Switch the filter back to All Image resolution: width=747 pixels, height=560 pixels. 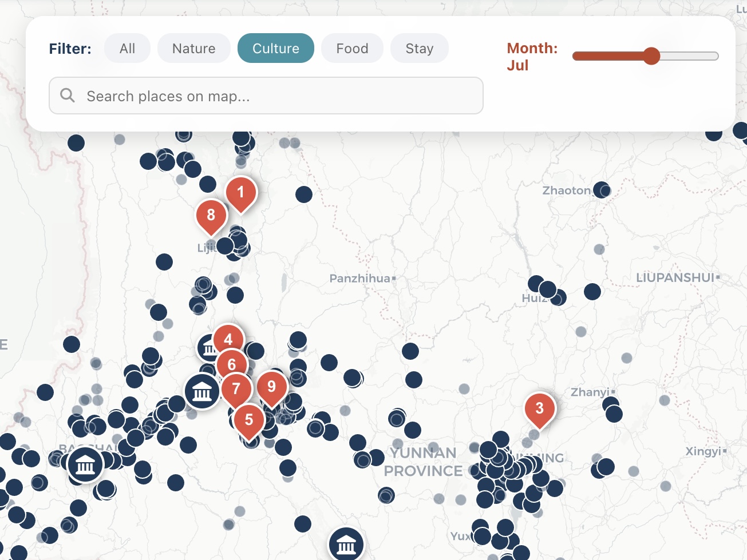[127, 48]
